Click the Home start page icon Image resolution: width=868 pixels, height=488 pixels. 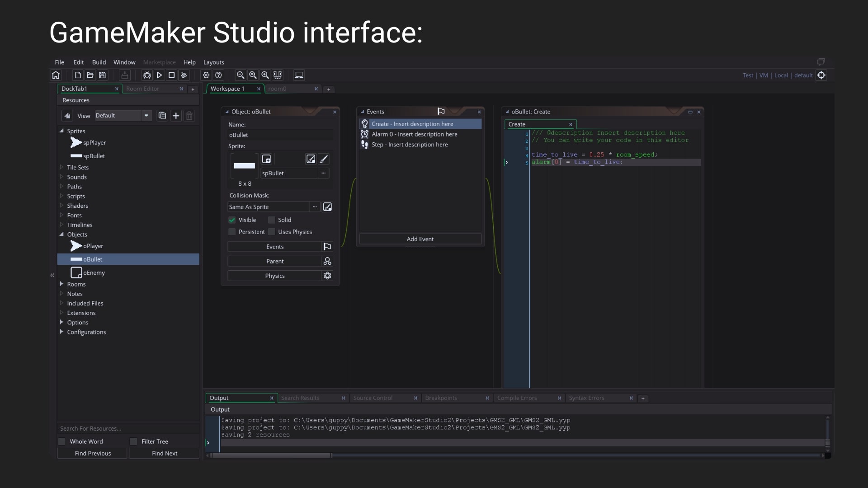[x=56, y=75]
